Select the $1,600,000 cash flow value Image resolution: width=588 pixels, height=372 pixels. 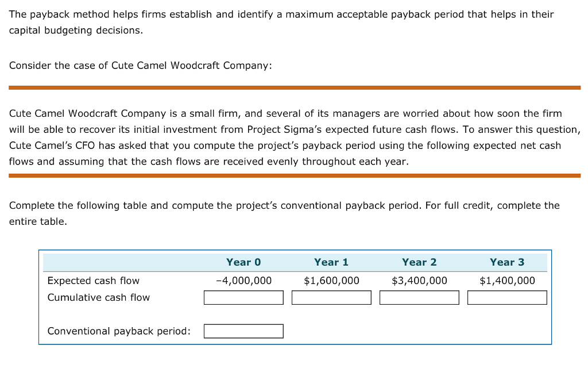pos(331,281)
